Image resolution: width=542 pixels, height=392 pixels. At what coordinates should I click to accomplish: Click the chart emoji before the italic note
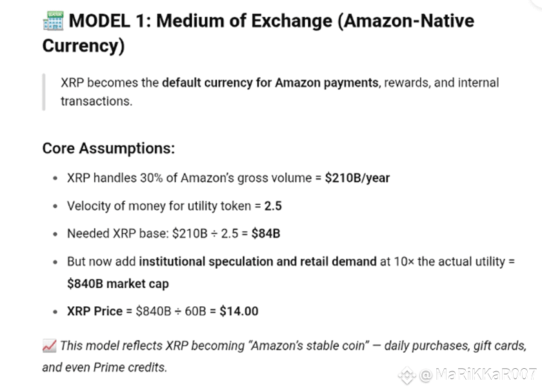coord(49,346)
